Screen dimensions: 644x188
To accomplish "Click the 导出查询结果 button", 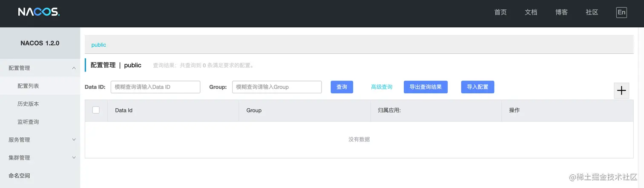I will (x=425, y=87).
